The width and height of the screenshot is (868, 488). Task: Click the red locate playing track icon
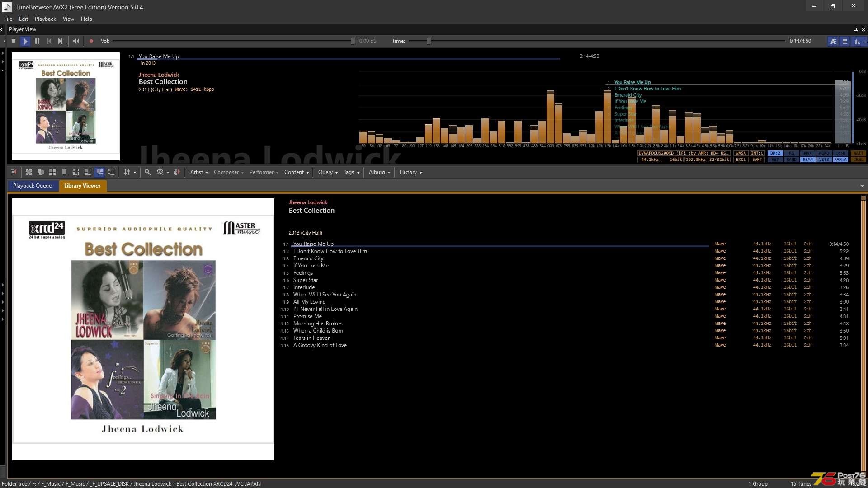click(x=177, y=172)
